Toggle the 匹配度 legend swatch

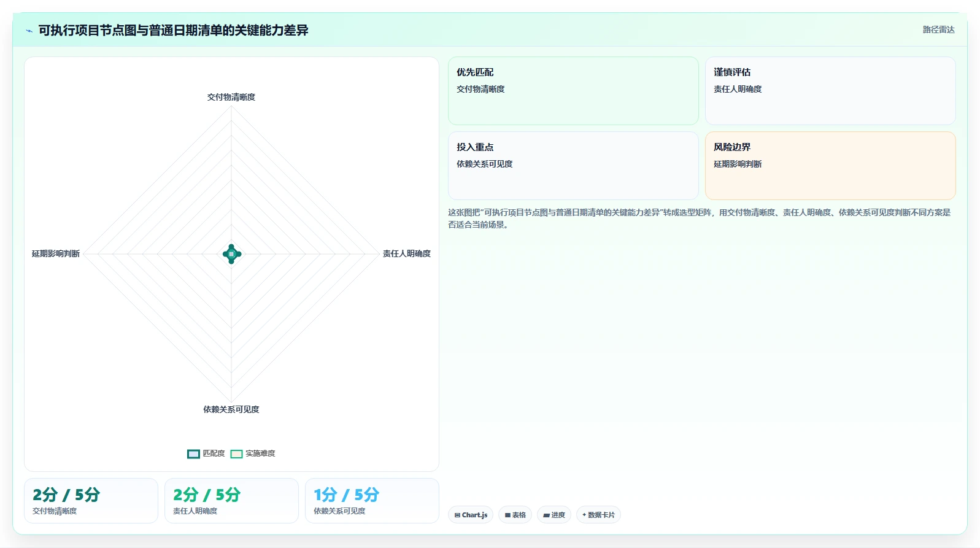point(193,453)
